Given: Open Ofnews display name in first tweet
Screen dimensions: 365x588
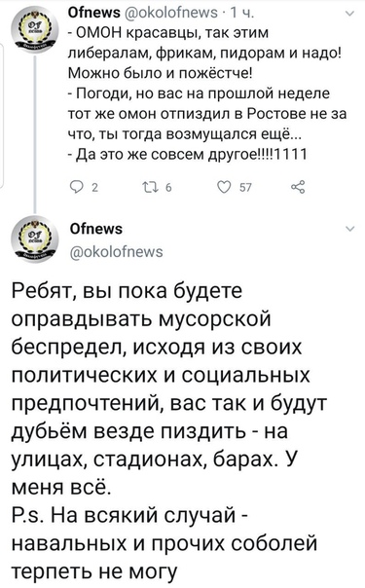Looking at the screenshot, I should click(x=93, y=13).
